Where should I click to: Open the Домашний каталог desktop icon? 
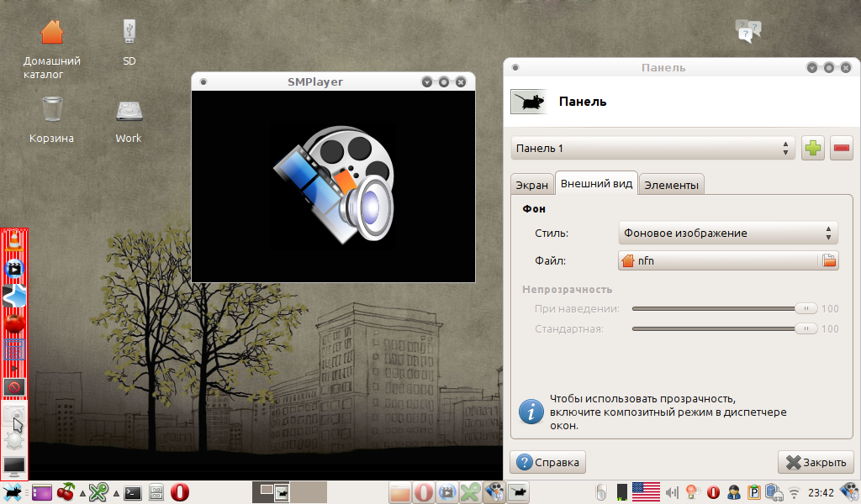point(52,49)
